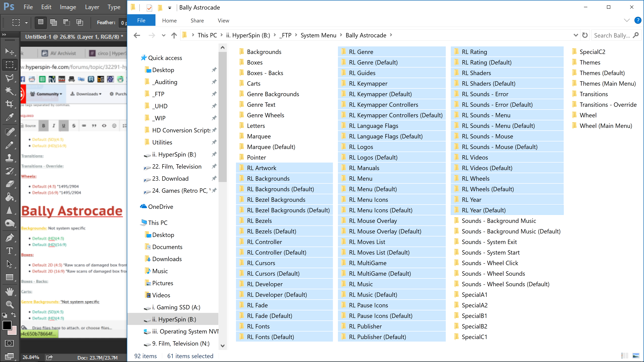Click the Explorer Back arrow
Screen dimensions: 644x362
pyautogui.click(x=137, y=36)
